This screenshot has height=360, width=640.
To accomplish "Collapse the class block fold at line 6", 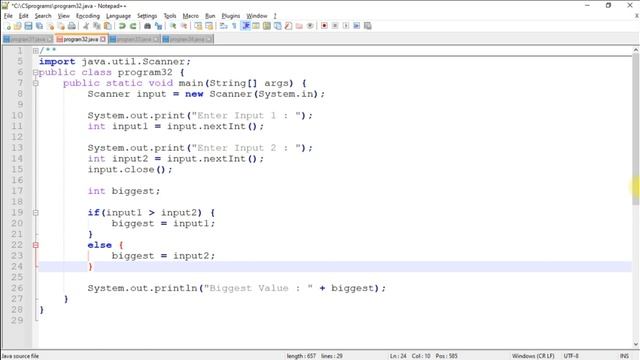I will point(36,72).
